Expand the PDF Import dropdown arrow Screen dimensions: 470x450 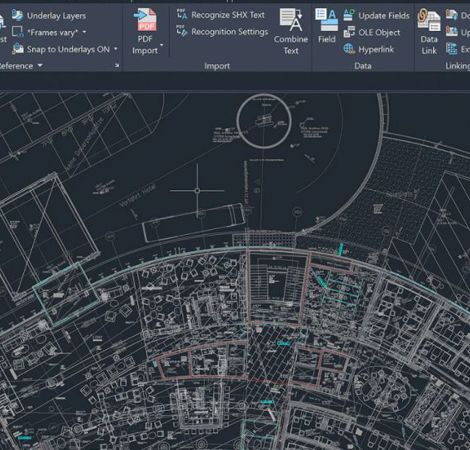click(162, 45)
